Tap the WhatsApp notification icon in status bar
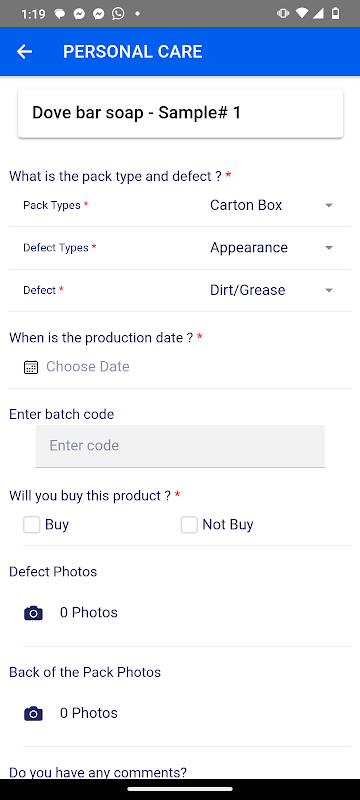Screen dimensions: 360x800 click(x=118, y=14)
